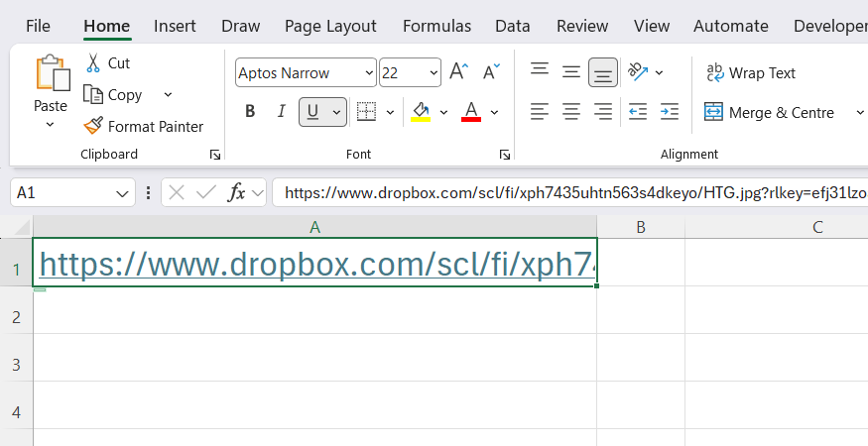Toggle underline formatting
Screen dimensions: 868x446
point(312,112)
